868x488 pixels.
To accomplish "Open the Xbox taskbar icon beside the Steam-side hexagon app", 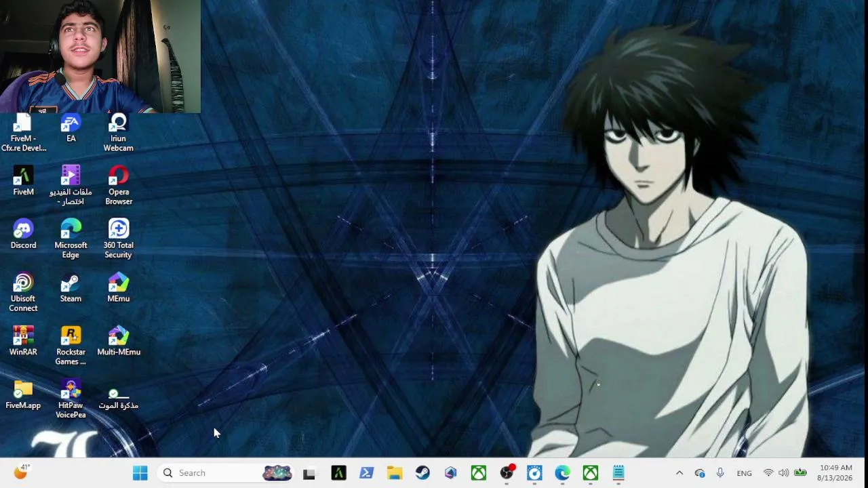I will [479, 473].
